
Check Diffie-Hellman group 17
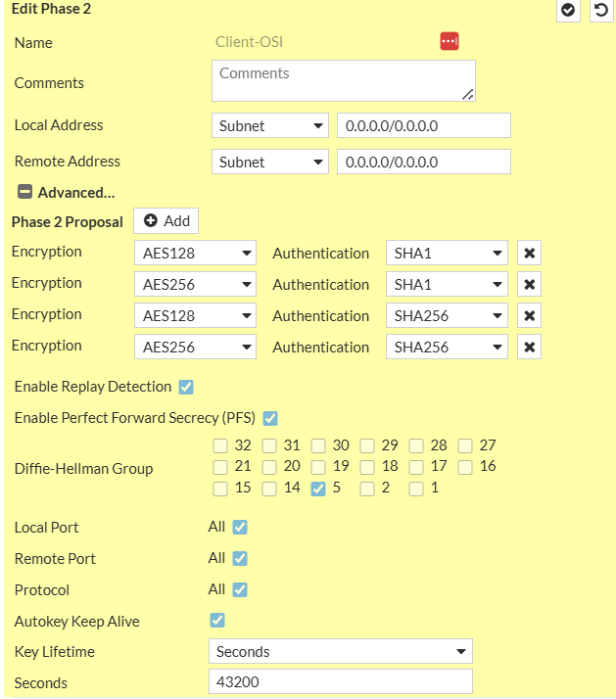(x=416, y=467)
